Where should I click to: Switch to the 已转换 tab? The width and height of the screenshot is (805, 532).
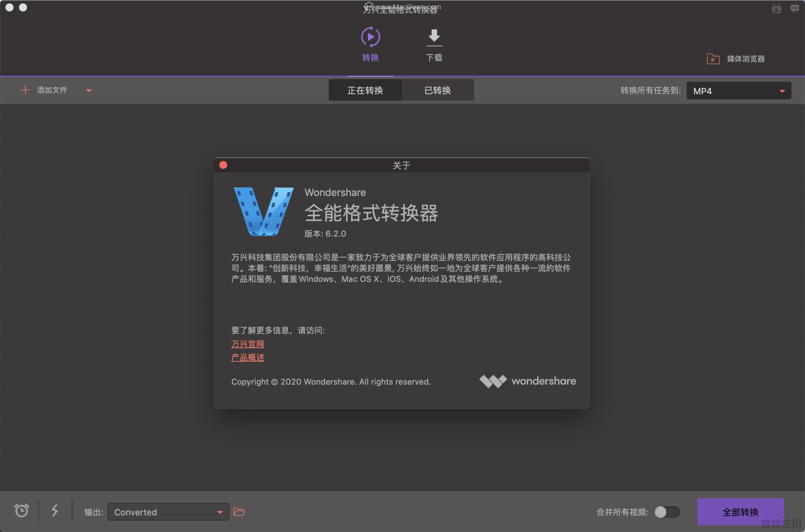(438, 90)
